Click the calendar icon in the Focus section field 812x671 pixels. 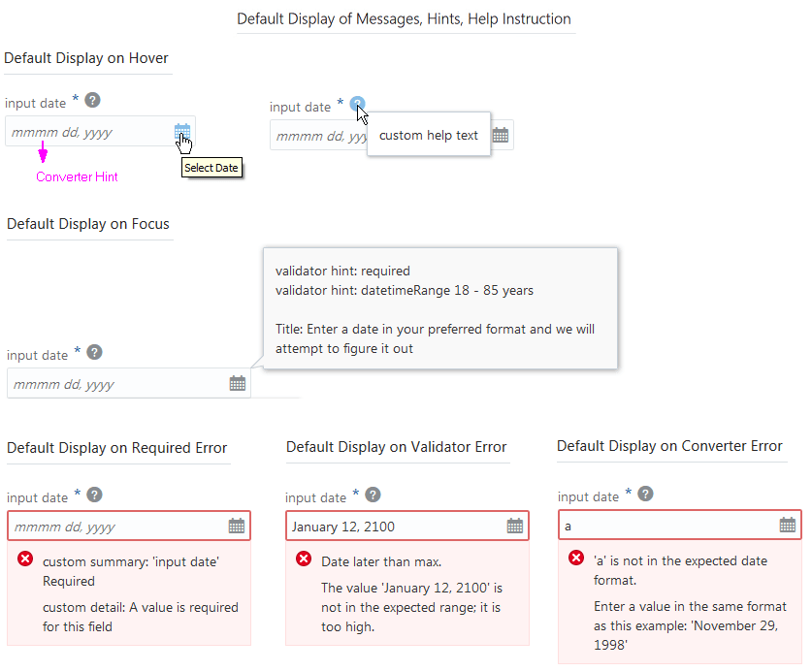pos(238,382)
